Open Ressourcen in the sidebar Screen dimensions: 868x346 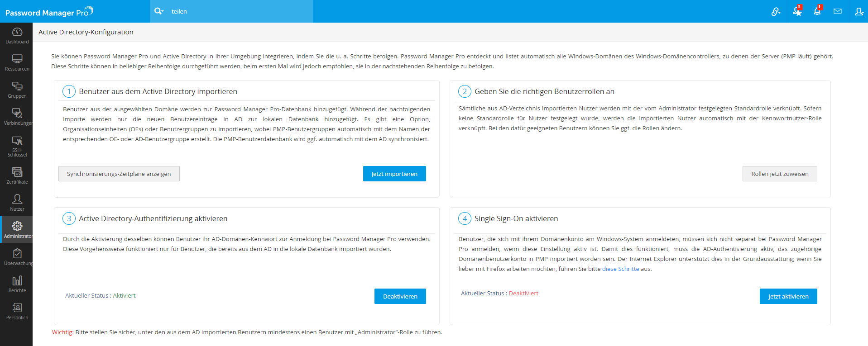click(17, 63)
